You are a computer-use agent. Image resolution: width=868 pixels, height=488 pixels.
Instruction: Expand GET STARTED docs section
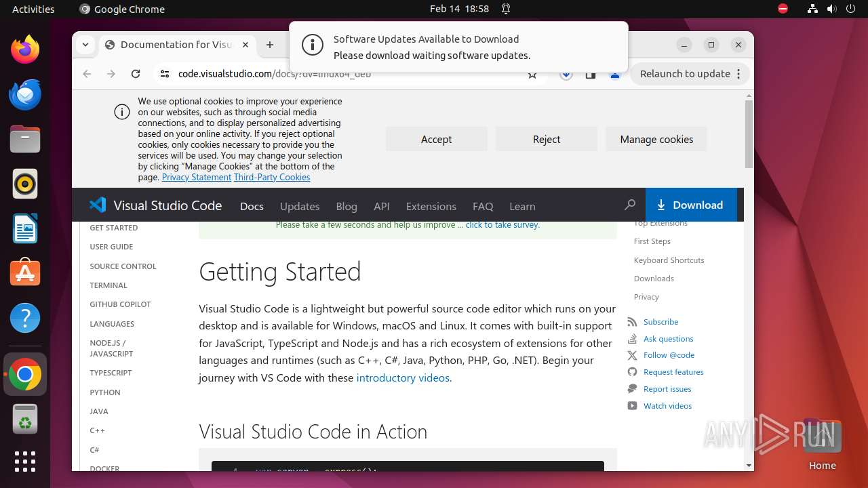coord(114,228)
